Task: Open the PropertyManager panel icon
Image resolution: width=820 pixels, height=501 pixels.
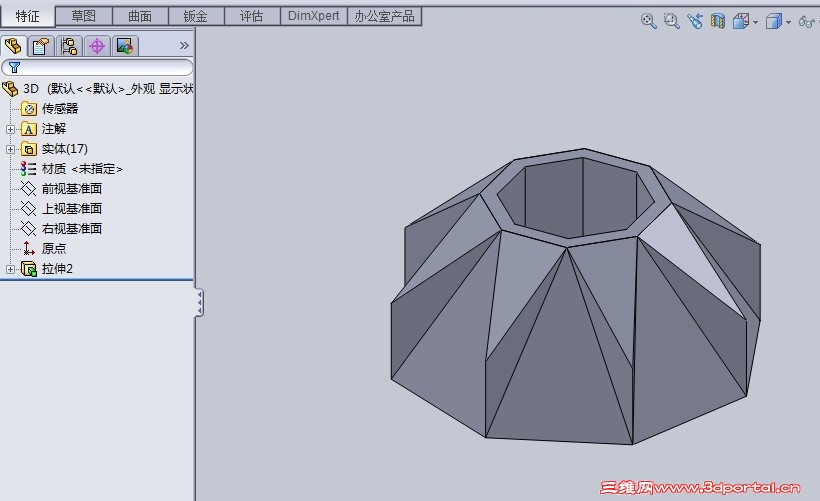Action: click(41, 46)
